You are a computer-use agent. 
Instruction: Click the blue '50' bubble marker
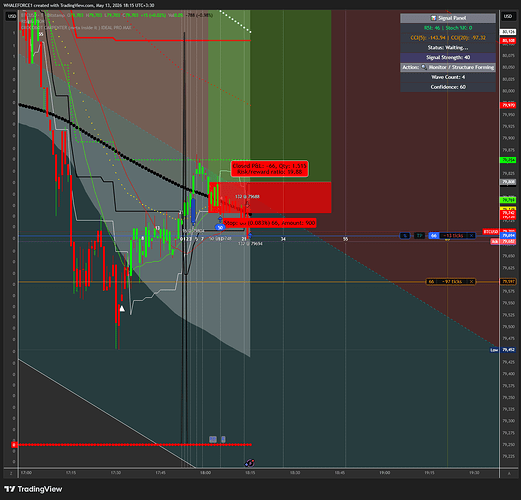coord(220,227)
